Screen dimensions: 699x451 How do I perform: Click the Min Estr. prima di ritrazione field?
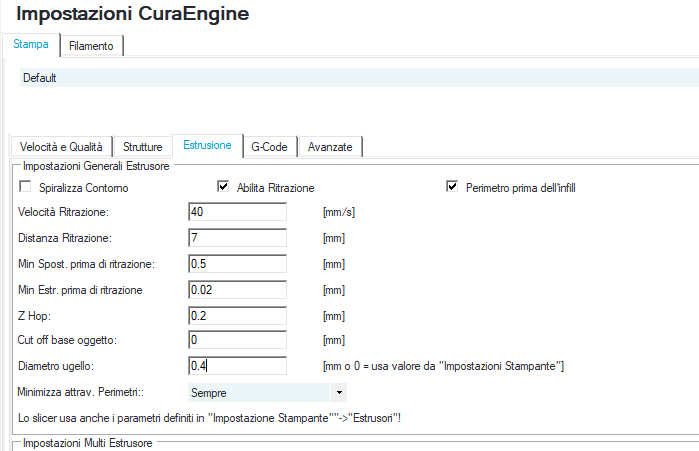click(238, 290)
